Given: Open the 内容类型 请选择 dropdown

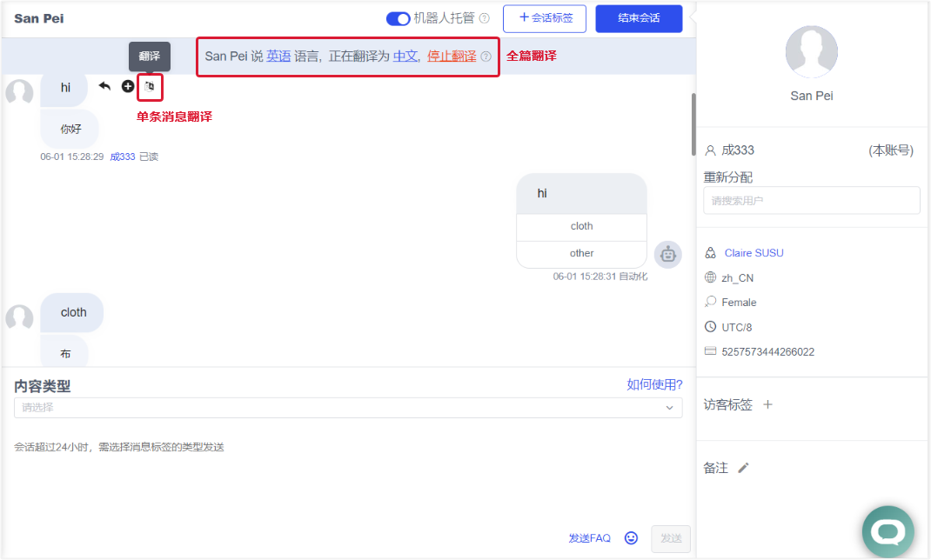Looking at the screenshot, I should click(347, 407).
